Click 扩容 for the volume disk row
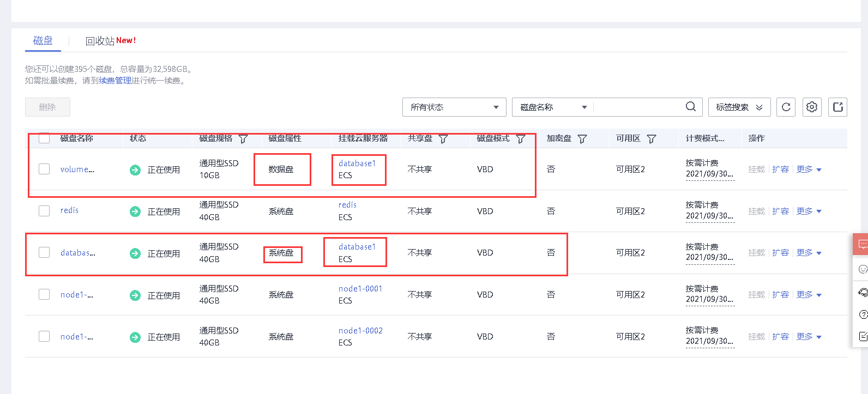 point(780,169)
